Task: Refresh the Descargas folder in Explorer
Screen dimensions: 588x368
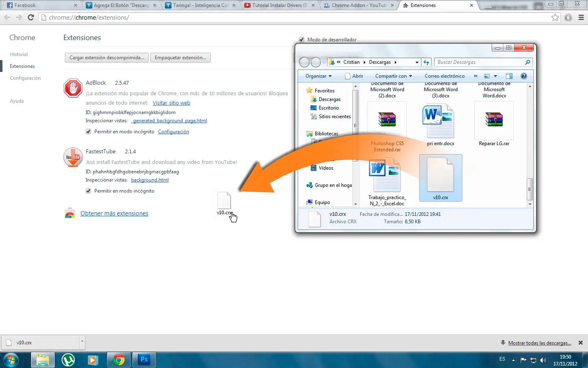Action: (426, 62)
